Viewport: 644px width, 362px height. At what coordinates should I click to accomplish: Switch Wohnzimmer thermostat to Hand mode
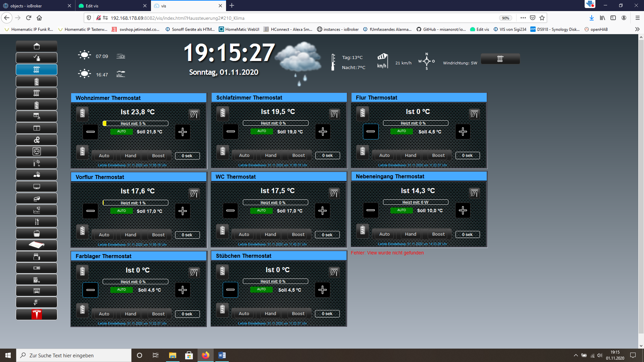130,156
